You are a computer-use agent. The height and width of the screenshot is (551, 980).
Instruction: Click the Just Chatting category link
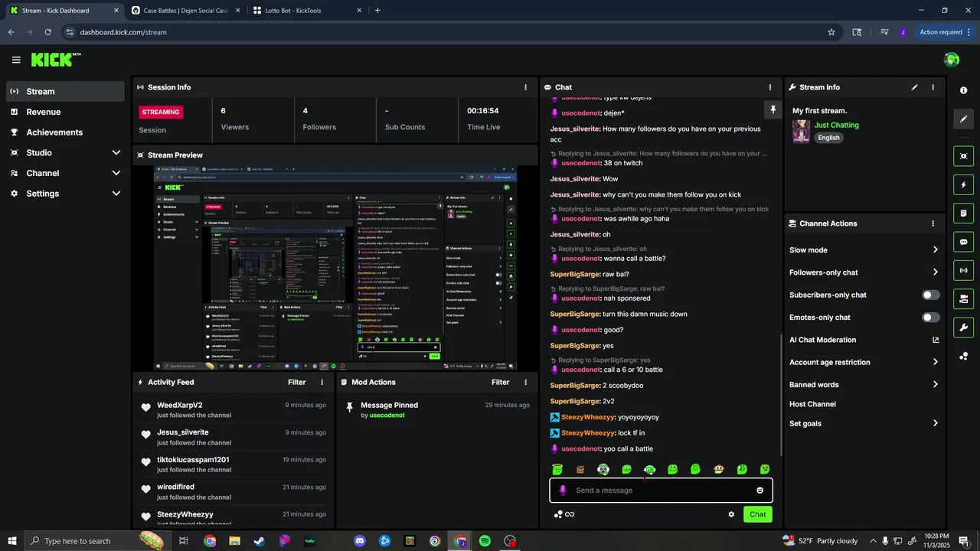pos(836,125)
